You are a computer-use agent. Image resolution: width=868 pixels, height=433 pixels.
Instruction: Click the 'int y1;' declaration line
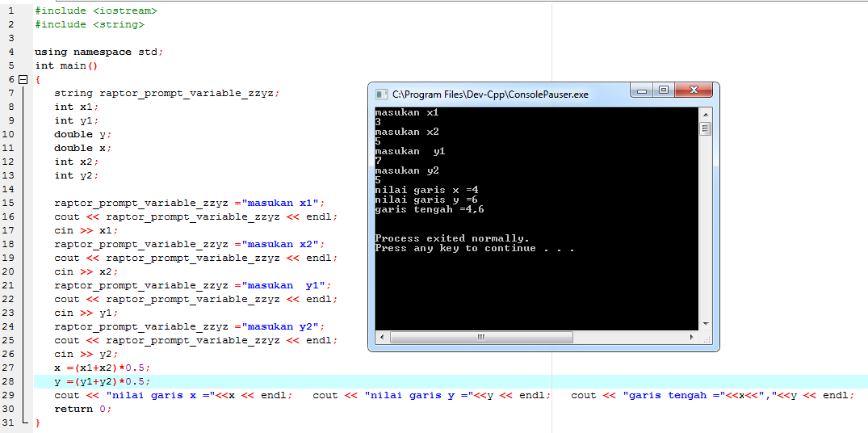pos(77,120)
